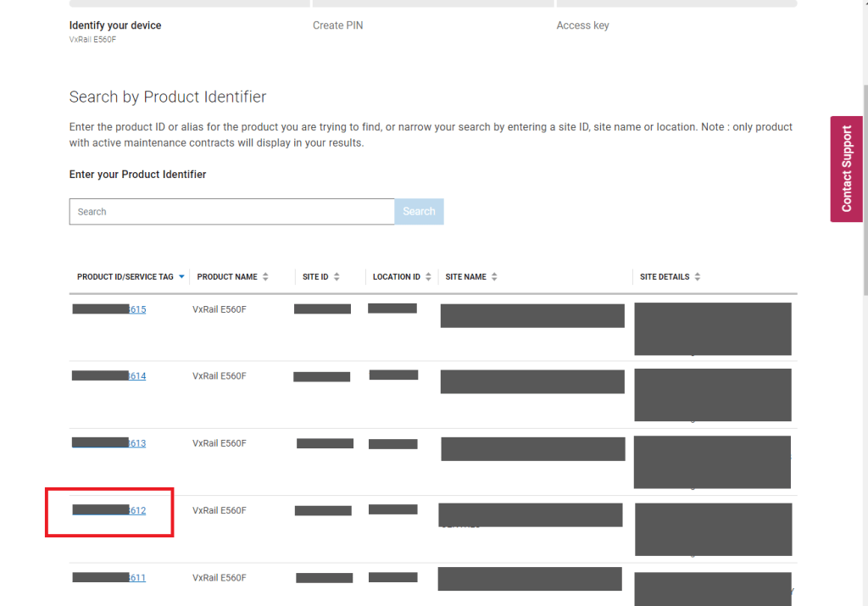This screenshot has height=606, width=868.
Task: Select service tag ending in 613
Action: tap(136, 443)
